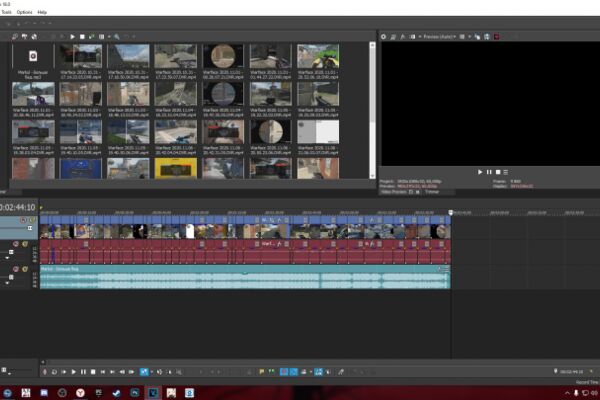
Task: Click the Record microphone icon in transport bar
Action: click(45, 372)
